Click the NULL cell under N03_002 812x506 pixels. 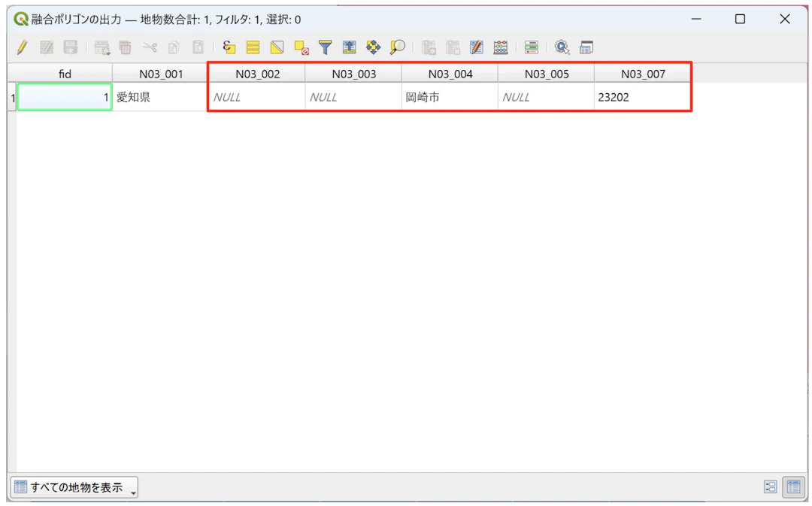[x=257, y=98]
